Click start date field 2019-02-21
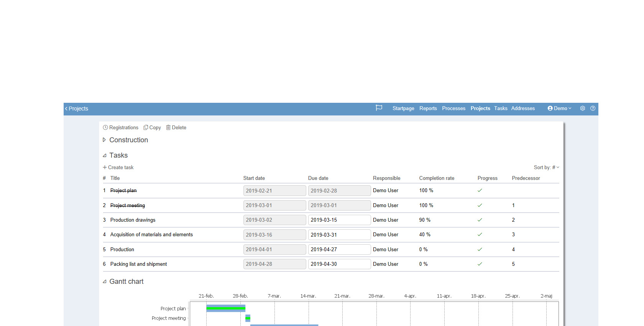 274,191
